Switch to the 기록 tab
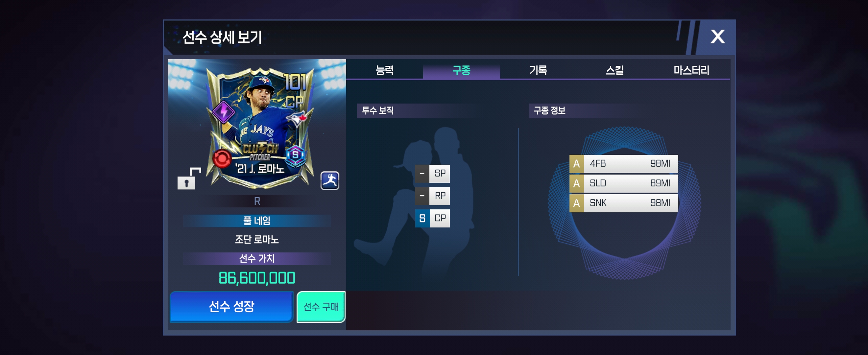The width and height of the screenshot is (868, 355). [x=538, y=70]
